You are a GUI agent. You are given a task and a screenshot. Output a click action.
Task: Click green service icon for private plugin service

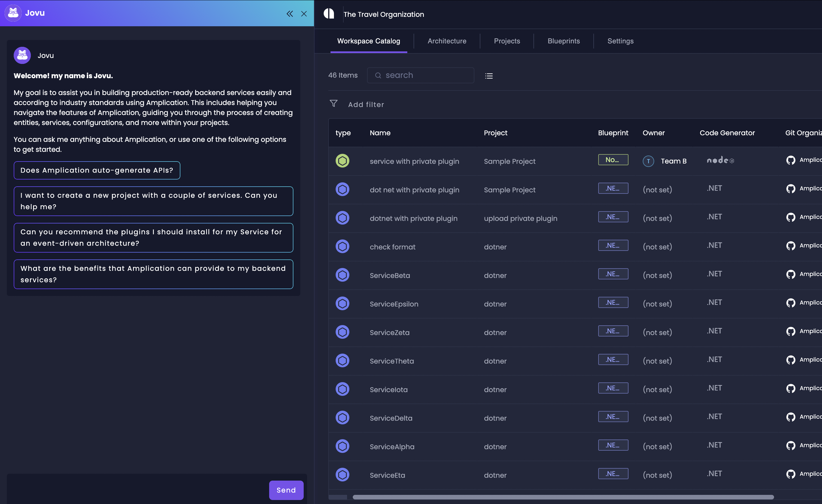click(342, 161)
